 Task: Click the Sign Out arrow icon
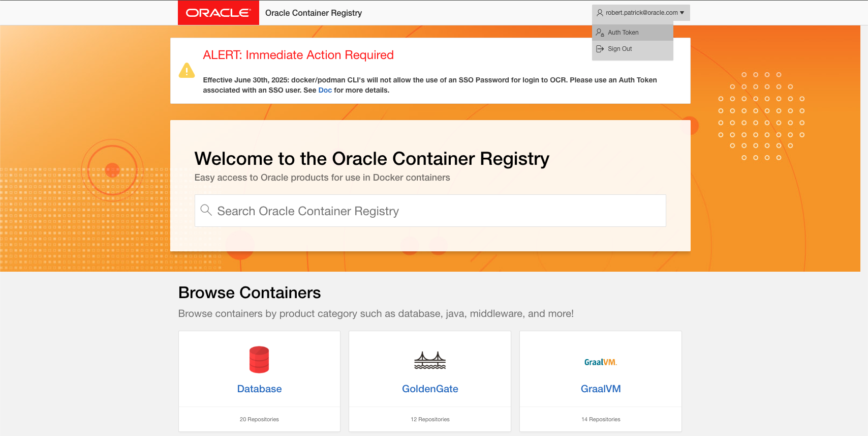(600, 49)
